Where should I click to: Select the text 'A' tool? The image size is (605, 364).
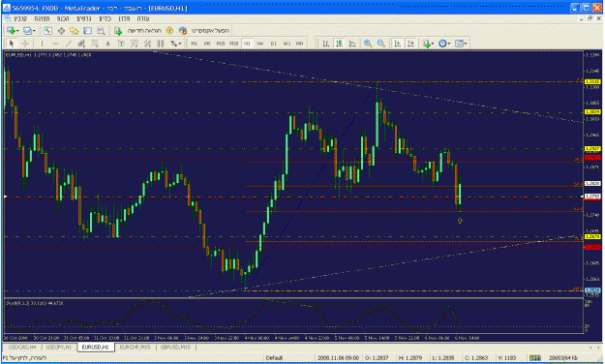tap(108, 44)
